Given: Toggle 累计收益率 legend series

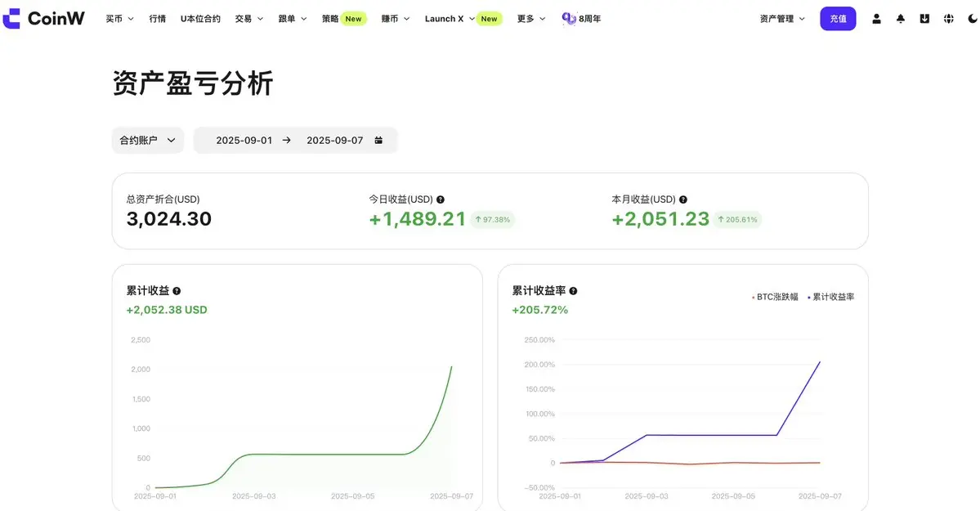Looking at the screenshot, I should coord(830,297).
